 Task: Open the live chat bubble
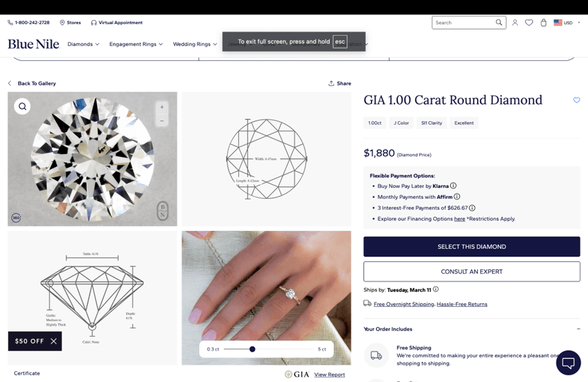[568, 363]
